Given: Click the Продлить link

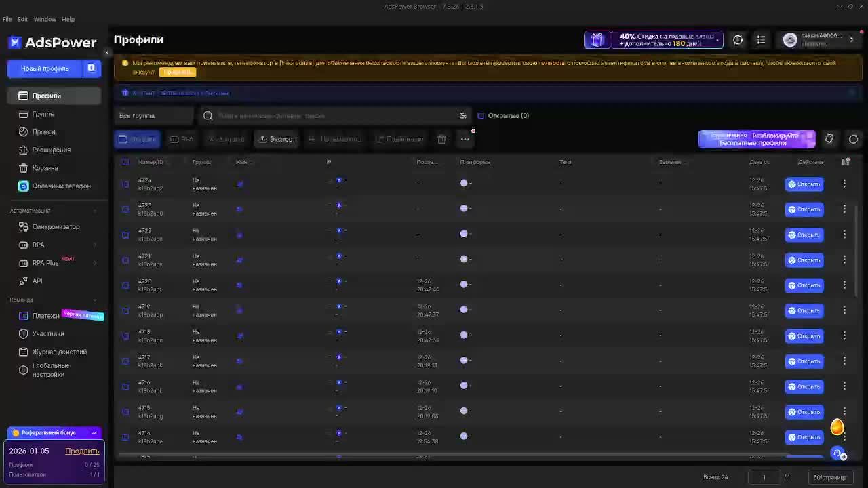Looking at the screenshot, I should tap(82, 451).
